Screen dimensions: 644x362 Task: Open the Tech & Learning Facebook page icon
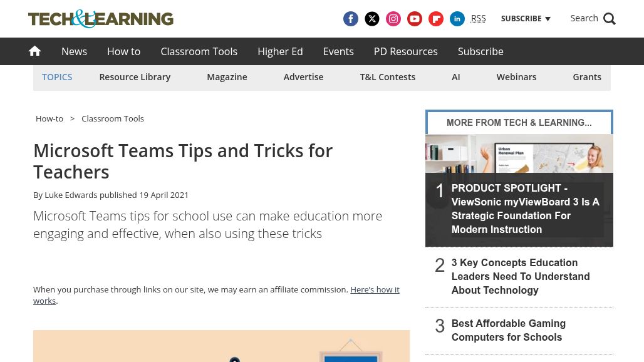(350, 18)
